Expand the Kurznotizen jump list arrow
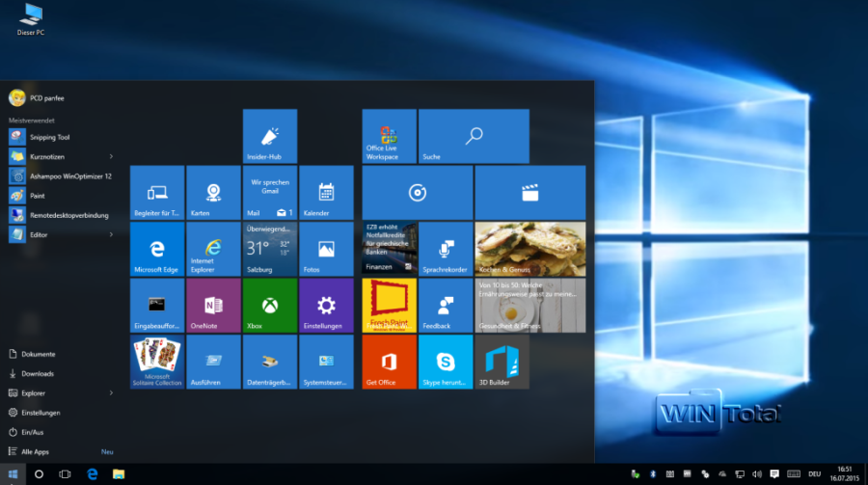The width and height of the screenshot is (868, 485). (x=111, y=156)
